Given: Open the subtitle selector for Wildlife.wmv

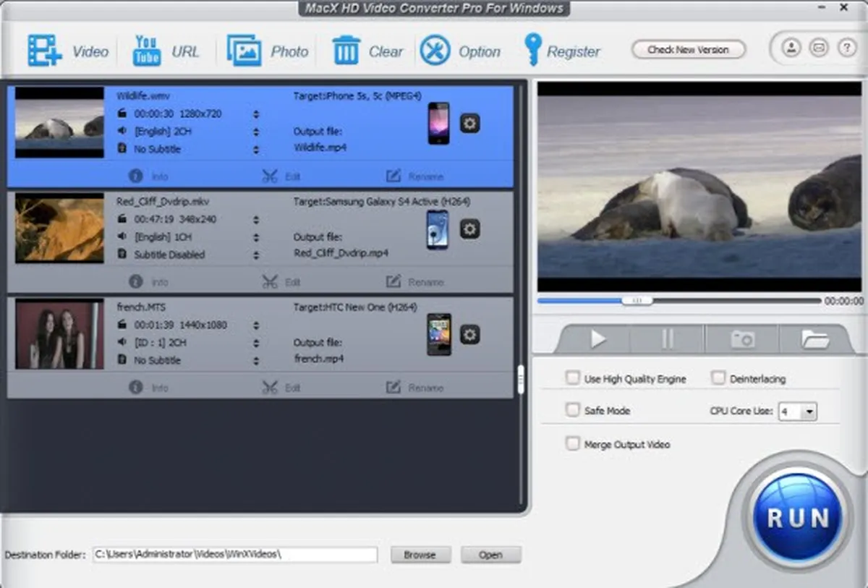Looking at the screenshot, I should 256,150.
